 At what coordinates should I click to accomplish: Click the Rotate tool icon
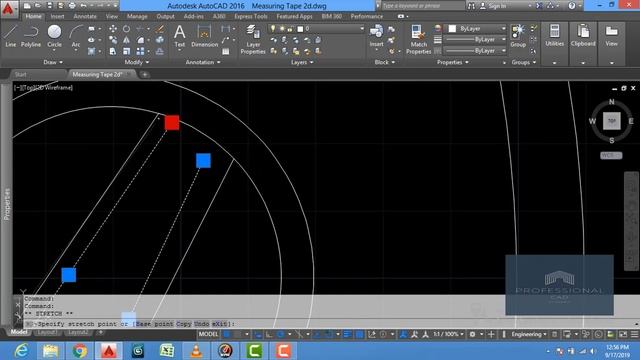pyautogui.click(x=127, y=29)
